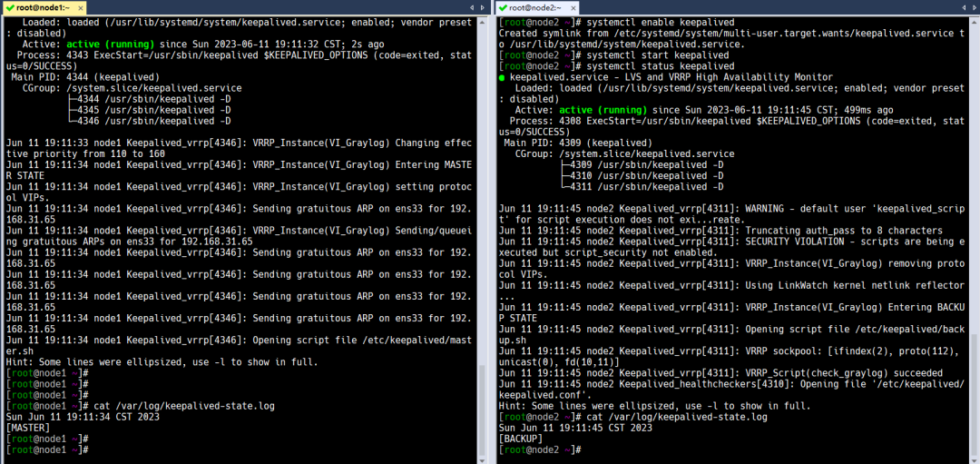
Task: Click 'Sun Jun 11 19:11:34 CST 2023' output
Action: (83, 417)
